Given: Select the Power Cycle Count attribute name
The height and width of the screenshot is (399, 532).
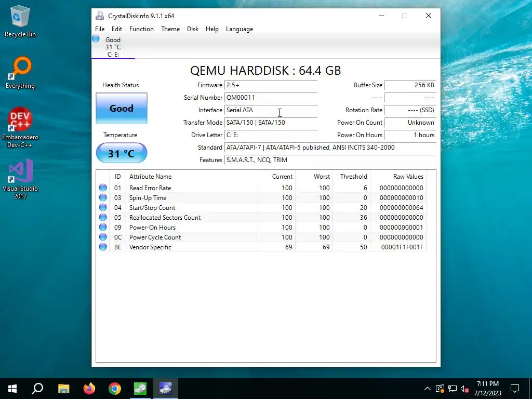Looking at the screenshot, I should (x=155, y=237).
